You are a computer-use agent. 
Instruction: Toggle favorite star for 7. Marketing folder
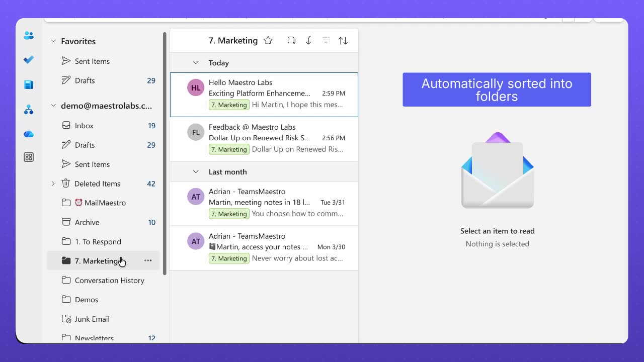tap(268, 40)
